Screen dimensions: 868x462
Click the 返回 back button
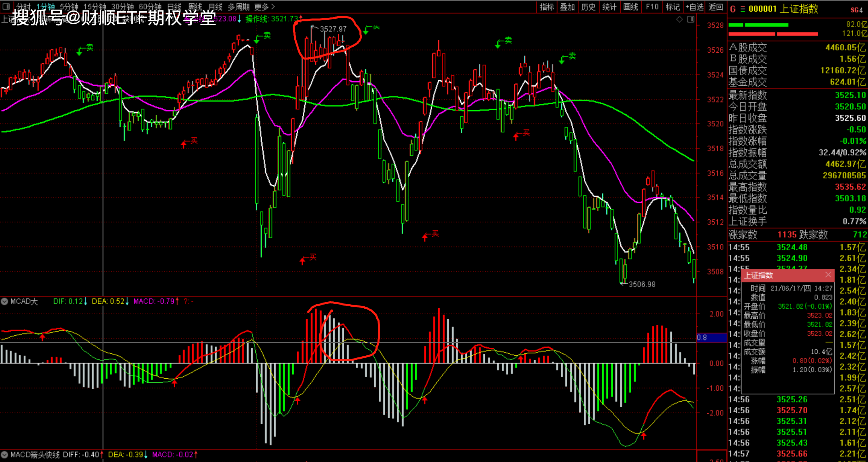[716, 7]
